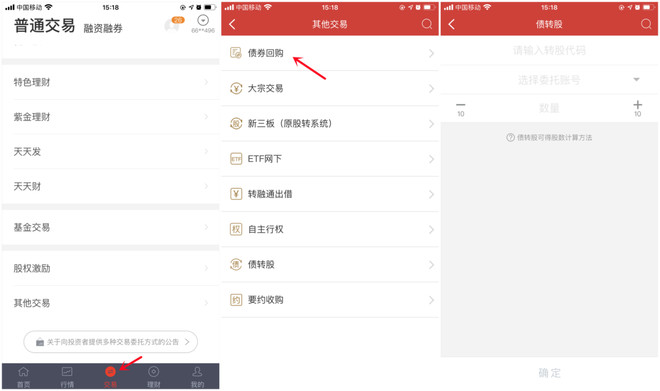Go back from 债转股 screen
The height and width of the screenshot is (391, 660).
coord(452,24)
